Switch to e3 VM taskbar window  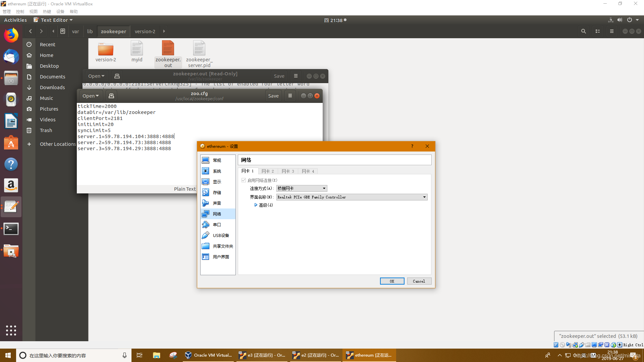pos(262,355)
